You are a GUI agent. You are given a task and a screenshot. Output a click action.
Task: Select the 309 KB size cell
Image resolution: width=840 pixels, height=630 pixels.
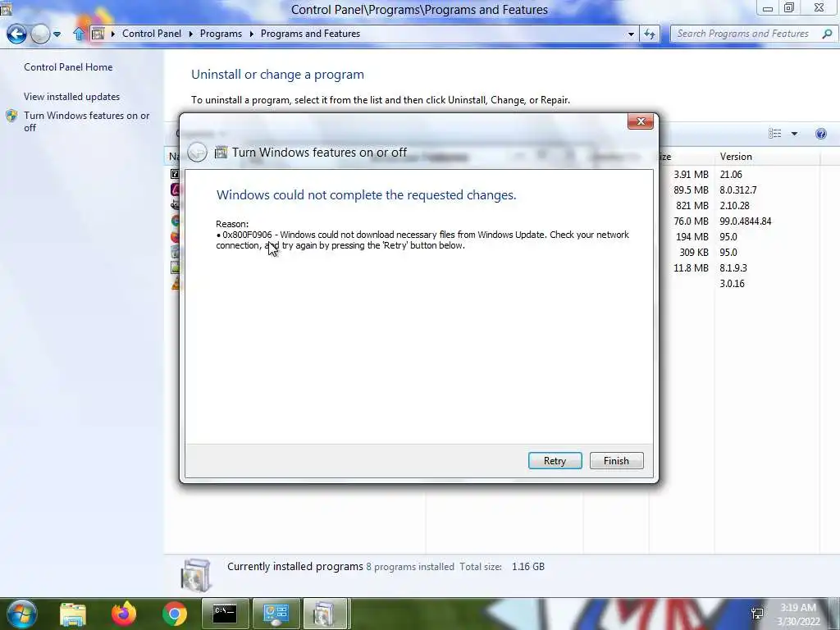(x=694, y=252)
